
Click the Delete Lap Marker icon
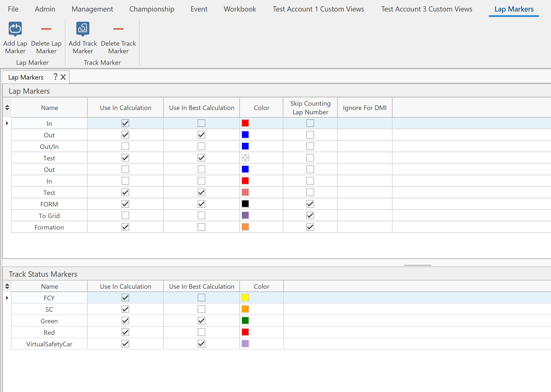46,29
